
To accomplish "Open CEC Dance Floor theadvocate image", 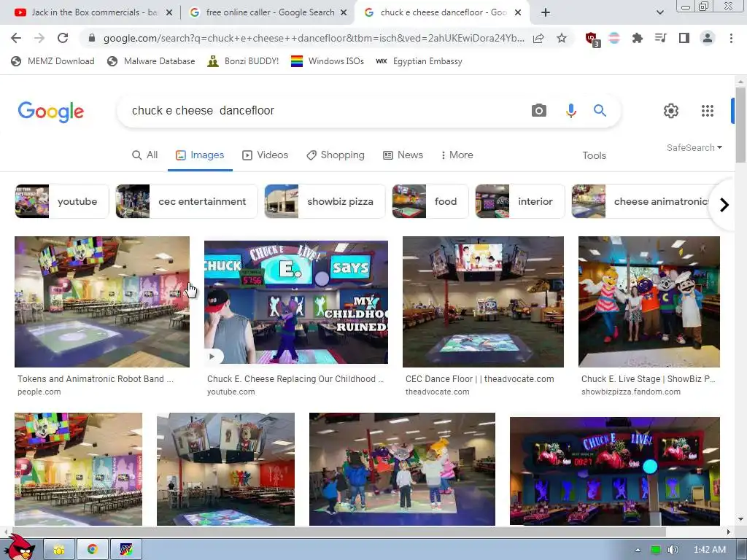I will tap(483, 302).
